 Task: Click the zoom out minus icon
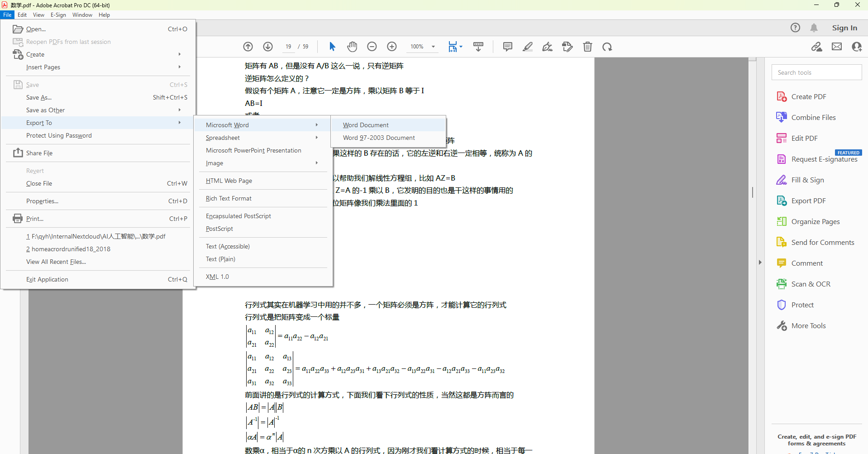(372, 47)
